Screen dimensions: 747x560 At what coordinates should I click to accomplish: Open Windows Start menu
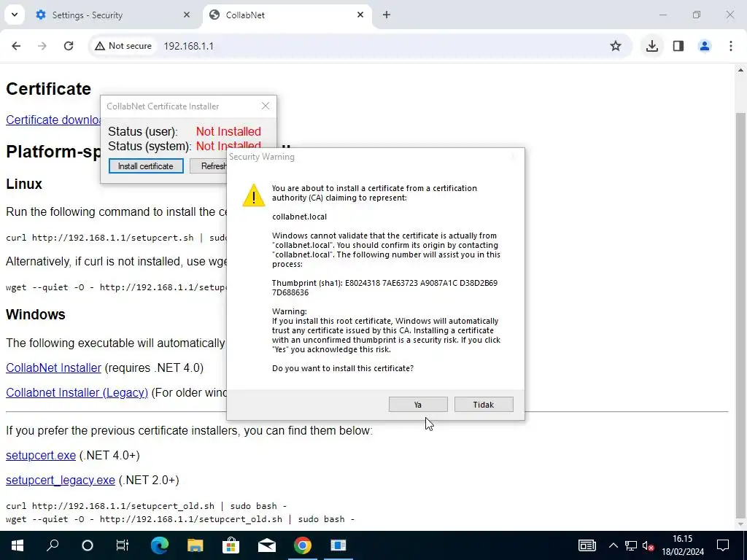click(x=18, y=545)
